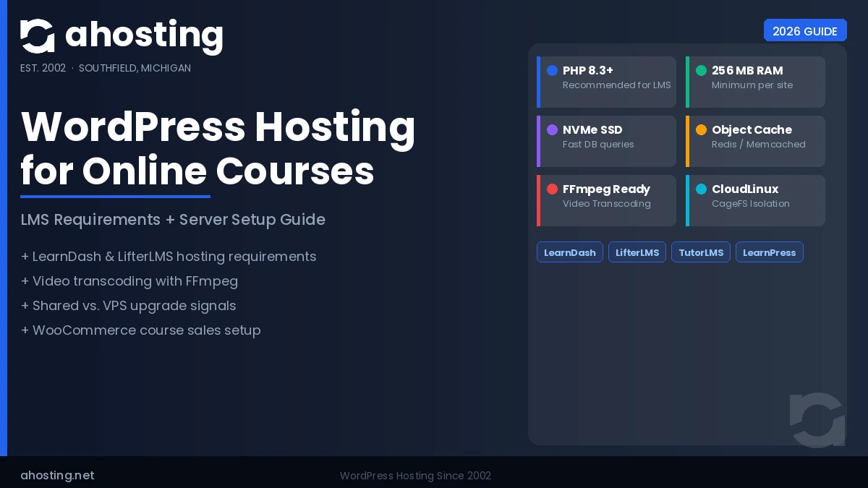Click the 'WordPress Hosting' headline line

(x=218, y=127)
